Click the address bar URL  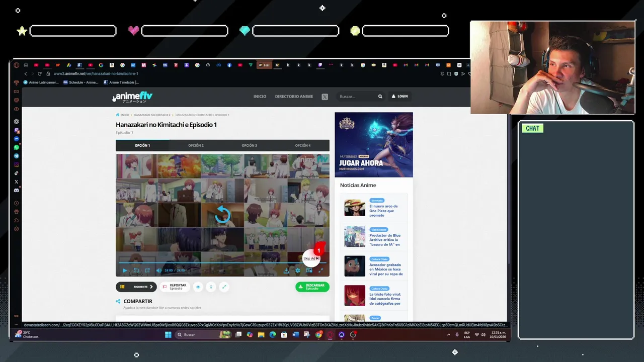pyautogui.click(x=96, y=74)
